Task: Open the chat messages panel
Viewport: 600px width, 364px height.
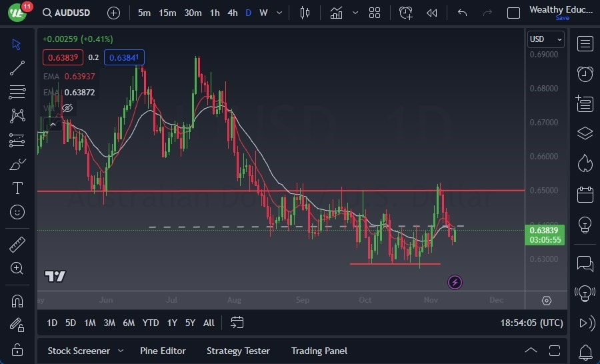Action: tap(585, 263)
